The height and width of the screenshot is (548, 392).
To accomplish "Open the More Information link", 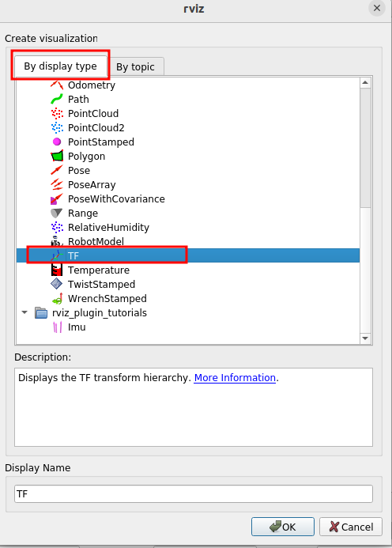I will [235, 378].
